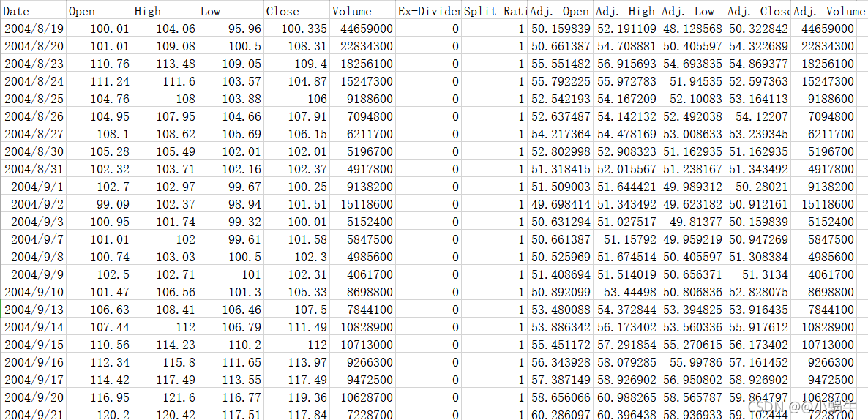Click Open value 110.76

click(99, 64)
